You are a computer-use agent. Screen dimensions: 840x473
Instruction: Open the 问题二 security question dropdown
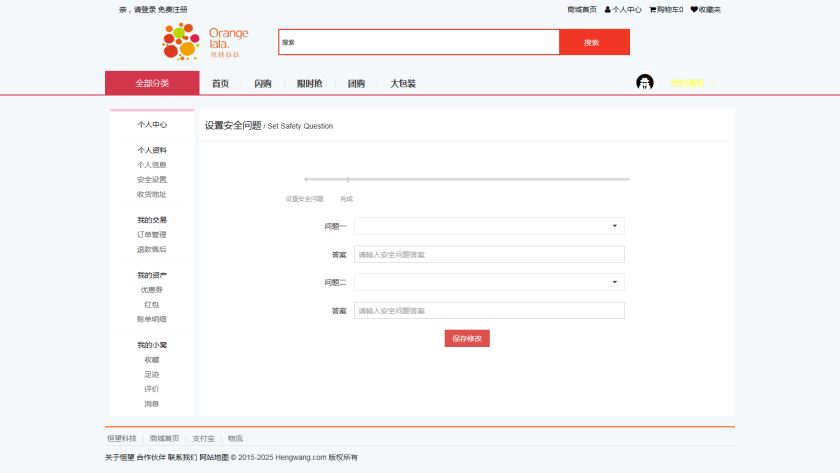[489, 282]
